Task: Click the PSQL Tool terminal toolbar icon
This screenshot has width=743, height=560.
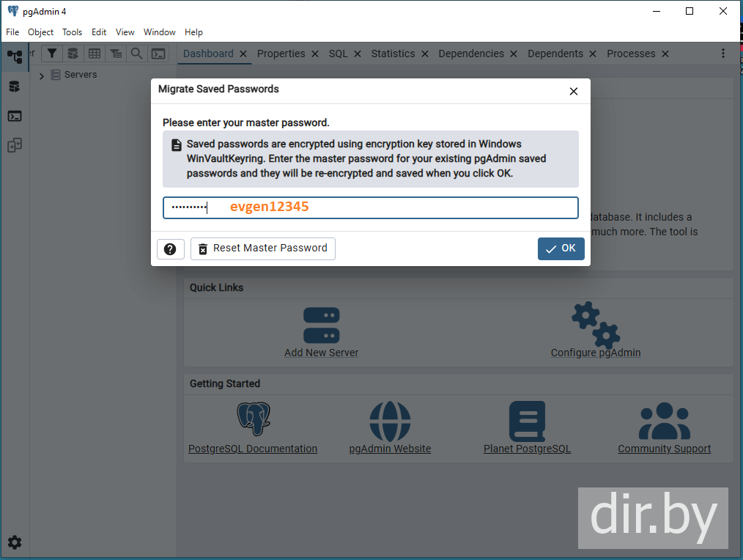Action: tap(158, 54)
